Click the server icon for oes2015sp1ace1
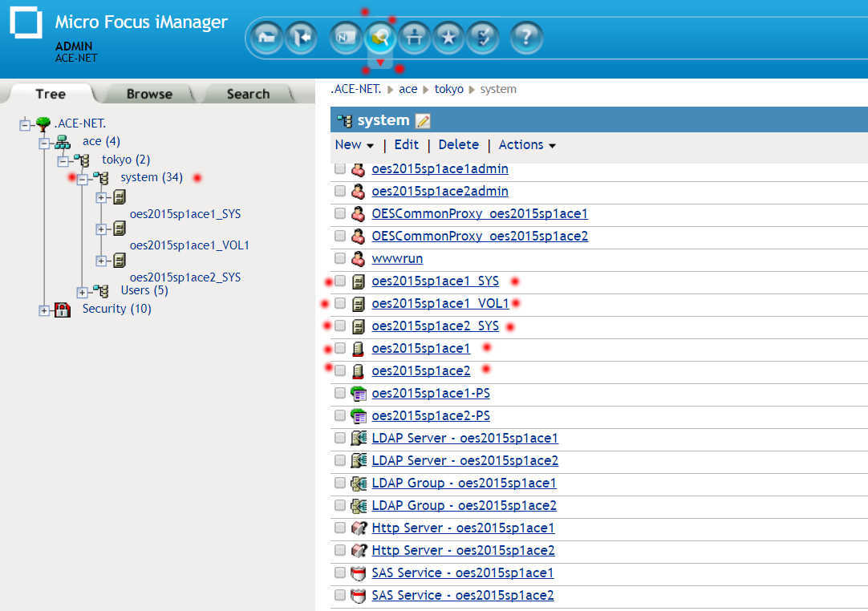 tap(358, 349)
